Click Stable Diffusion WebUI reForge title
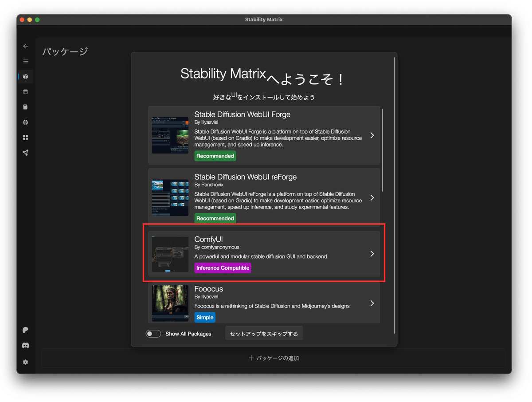The height and width of the screenshot is (402, 532). pyautogui.click(x=246, y=177)
